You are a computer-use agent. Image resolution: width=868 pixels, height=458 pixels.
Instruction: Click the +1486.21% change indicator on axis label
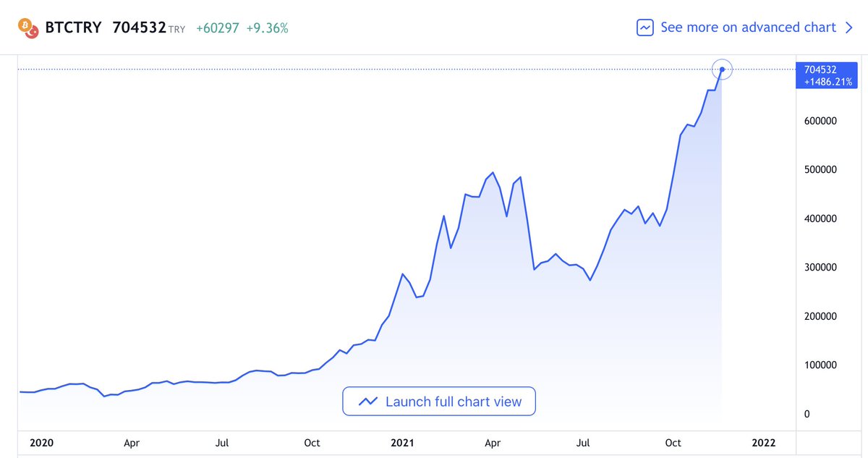coord(825,82)
